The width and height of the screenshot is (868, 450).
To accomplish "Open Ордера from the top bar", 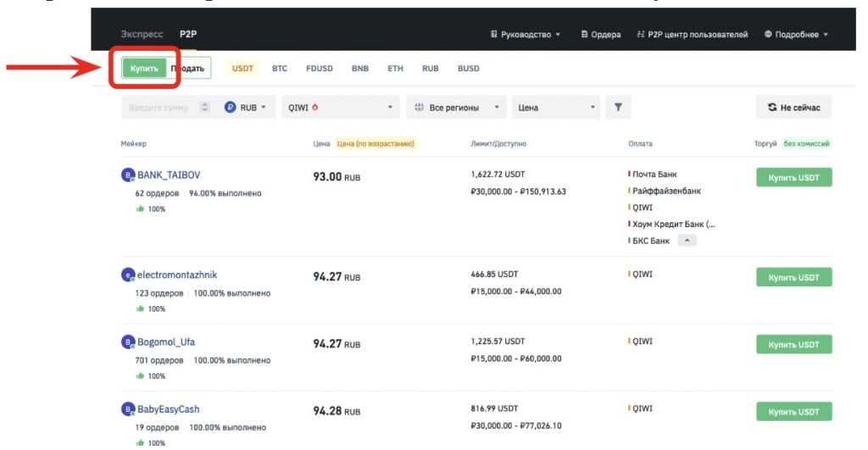I will tap(600, 35).
